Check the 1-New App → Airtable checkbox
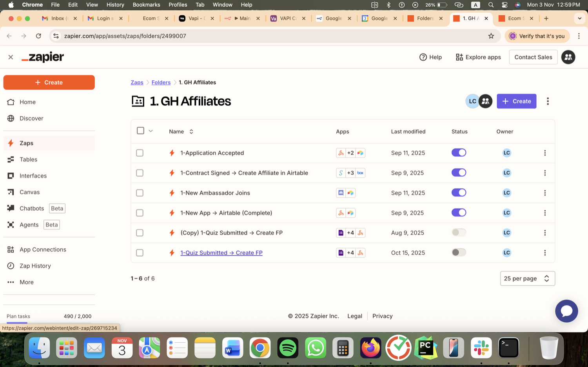The image size is (588, 367). click(x=140, y=213)
